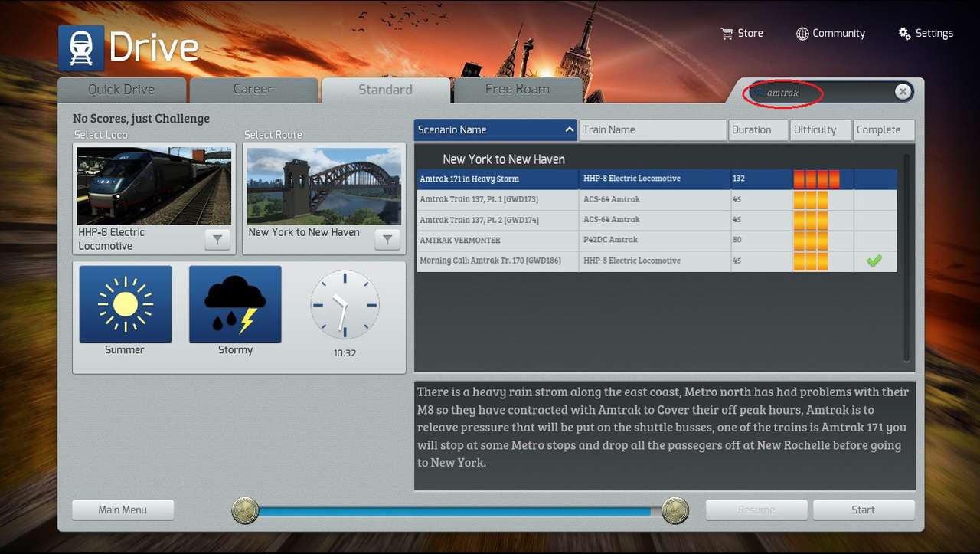Click HHP-8 Electric Locomotive cell for Morning Call

[x=655, y=261]
